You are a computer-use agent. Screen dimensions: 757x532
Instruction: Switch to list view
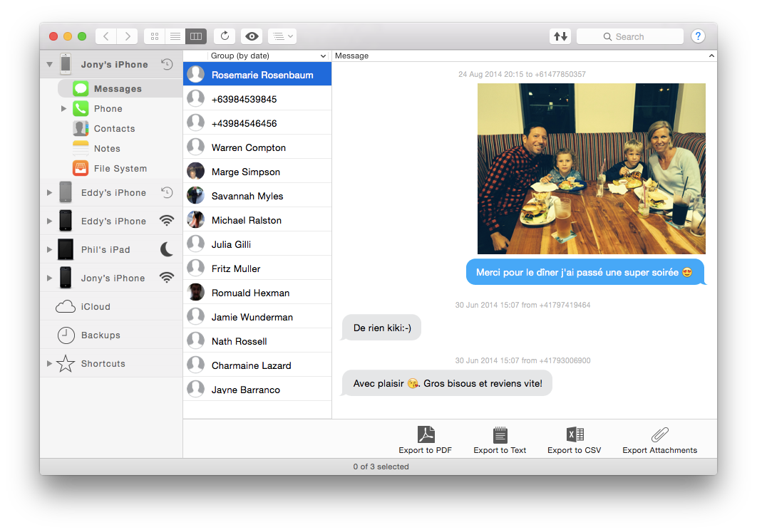click(175, 36)
